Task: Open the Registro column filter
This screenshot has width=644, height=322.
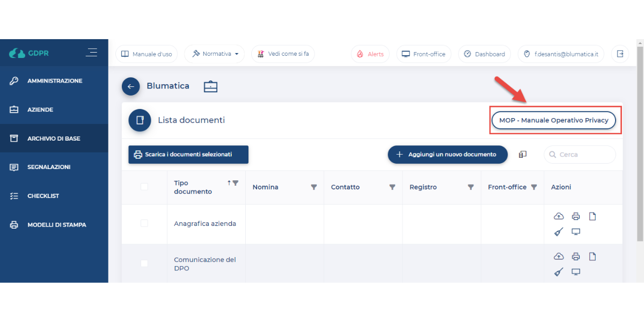Action: 471,187
